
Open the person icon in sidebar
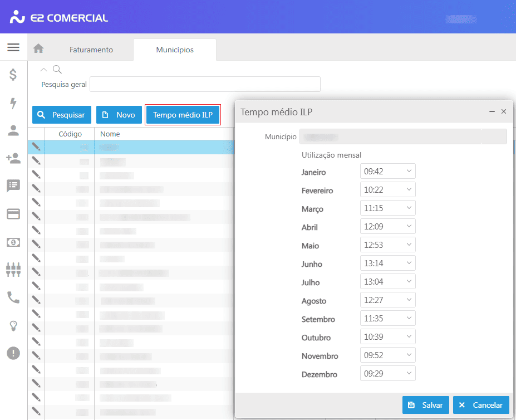pyautogui.click(x=13, y=130)
